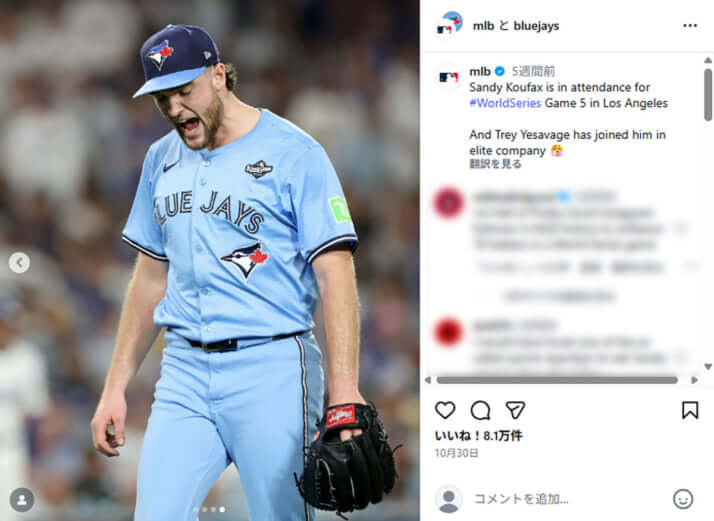The image size is (714, 521).
Task: Click the 10月30日 post date
Action: (456, 453)
